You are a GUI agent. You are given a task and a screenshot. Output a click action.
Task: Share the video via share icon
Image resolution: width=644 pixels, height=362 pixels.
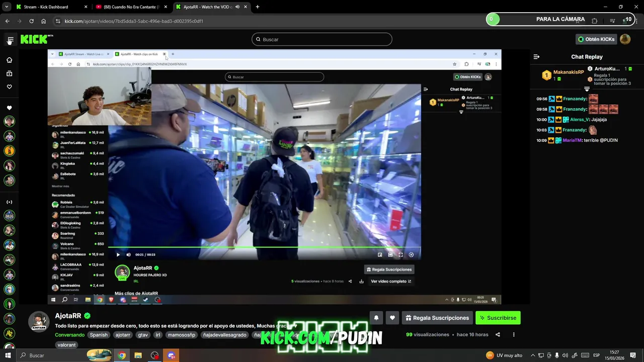[498, 334]
